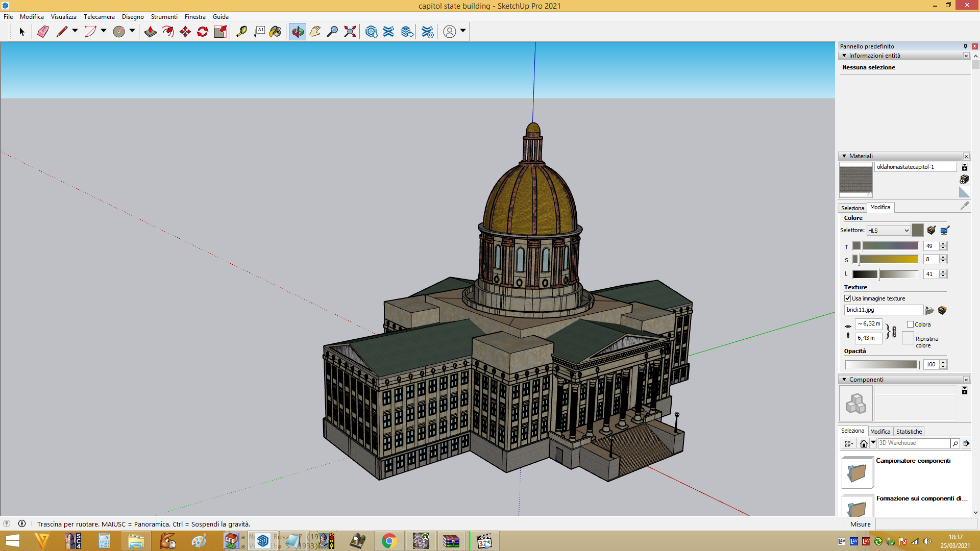Open the Componenti Statistiche tab
The height and width of the screenshot is (551, 980).
point(909,432)
